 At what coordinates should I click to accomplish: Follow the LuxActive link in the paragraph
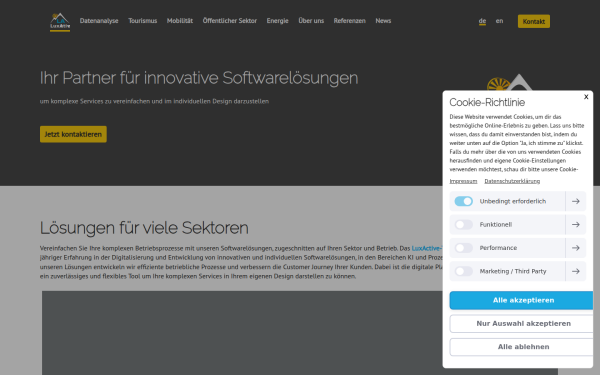click(427, 248)
